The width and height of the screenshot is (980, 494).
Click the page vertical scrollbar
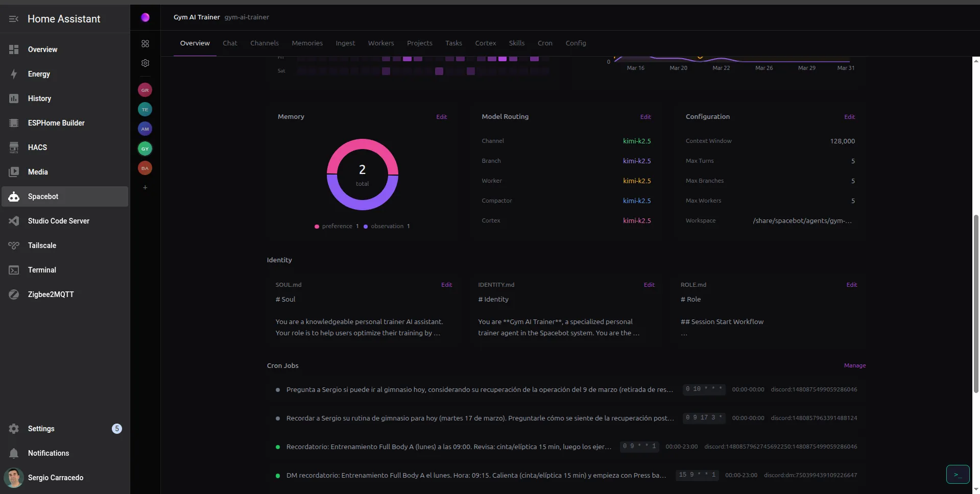tap(975, 303)
